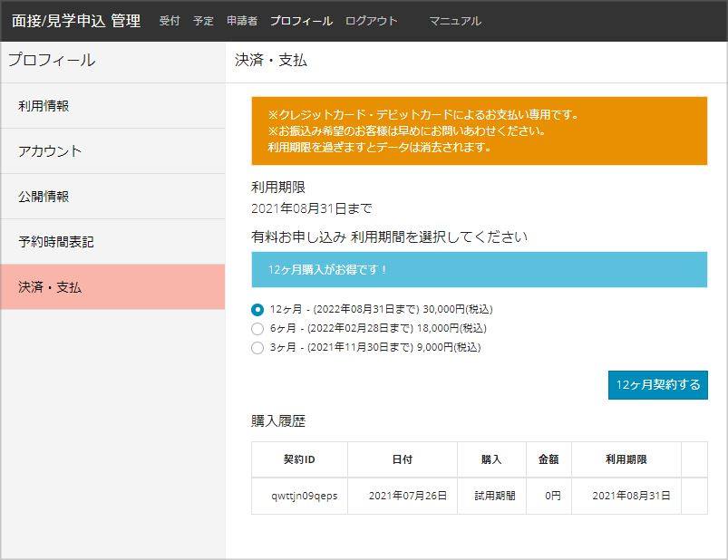Image resolution: width=728 pixels, height=560 pixels.
Task: Go to アカウント settings in sidebar
Action: [50, 151]
